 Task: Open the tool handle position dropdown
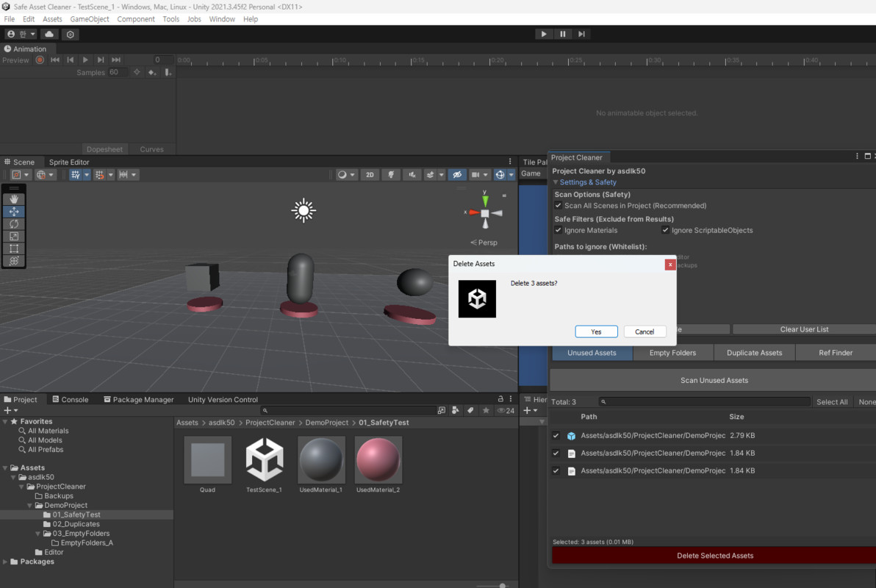click(20, 175)
